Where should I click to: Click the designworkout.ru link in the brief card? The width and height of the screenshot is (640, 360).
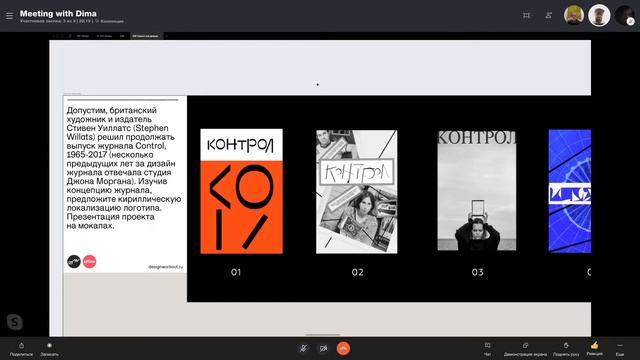point(166,267)
